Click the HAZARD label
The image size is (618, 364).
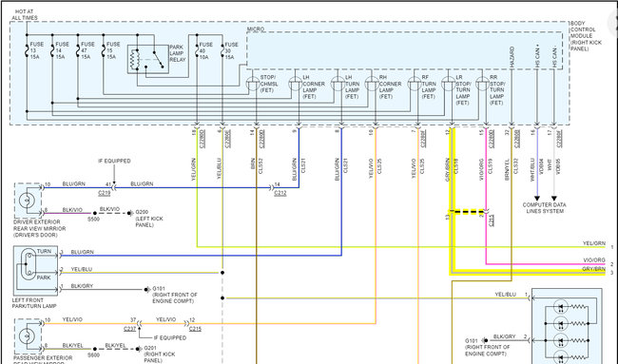512,57
